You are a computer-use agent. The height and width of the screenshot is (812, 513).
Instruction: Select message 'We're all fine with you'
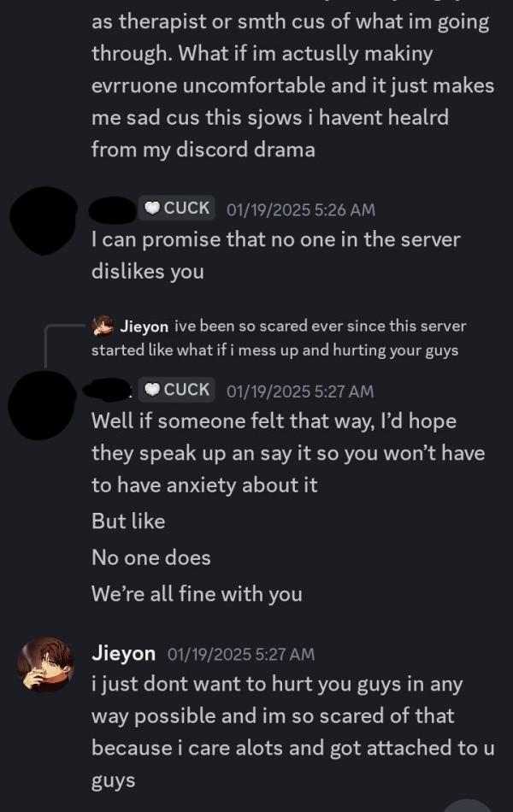[197, 594]
